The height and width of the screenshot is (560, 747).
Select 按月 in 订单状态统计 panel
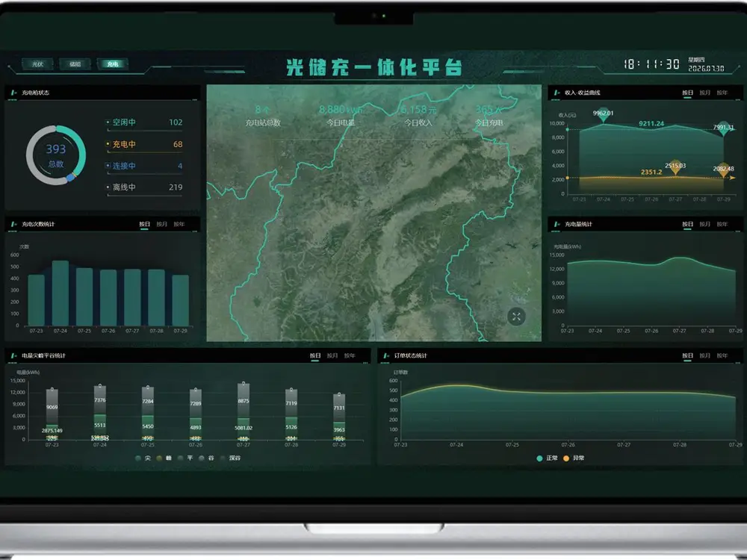(x=705, y=355)
